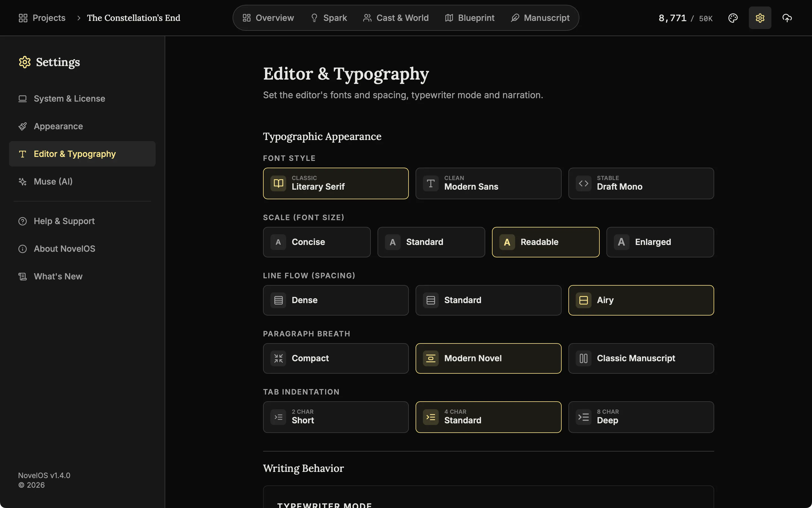Click the info icon beside About NovelOS
Viewport: 812px width, 508px height.
(x=23, y=249)
